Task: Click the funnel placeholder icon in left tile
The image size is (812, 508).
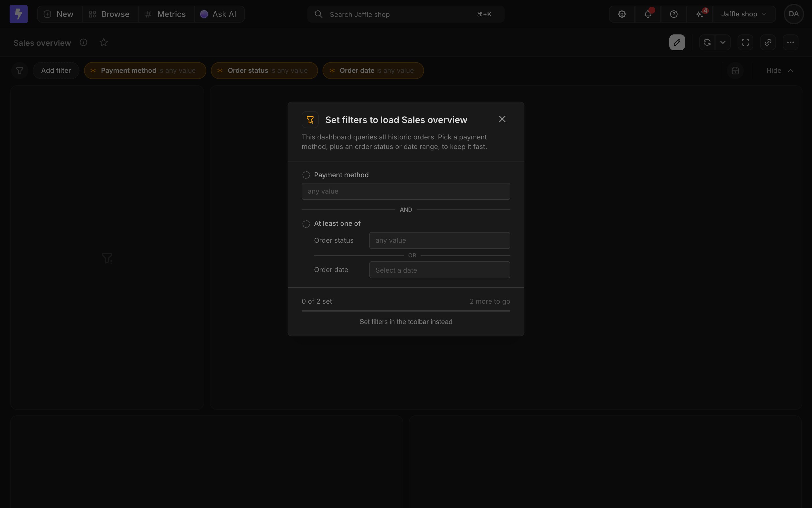Action: pos(107,258)
